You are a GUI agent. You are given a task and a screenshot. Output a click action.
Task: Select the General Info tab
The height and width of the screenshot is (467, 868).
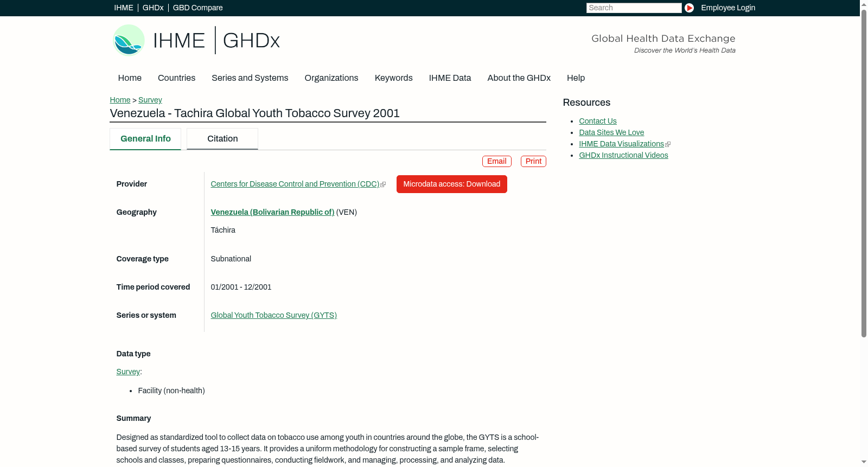tap(145, 139)
